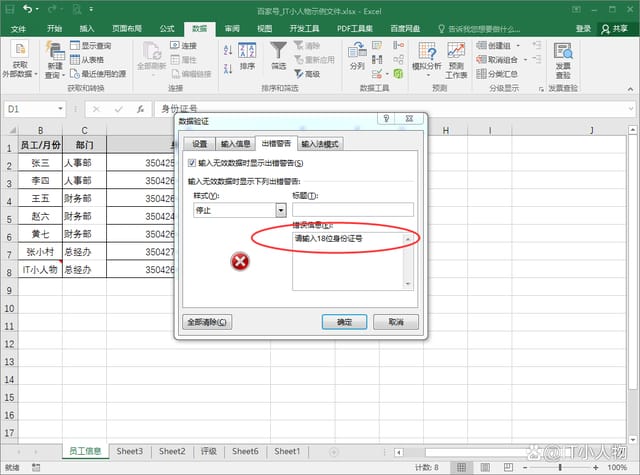Click the Consolidate icon in Data Tools

click(398, 45)
